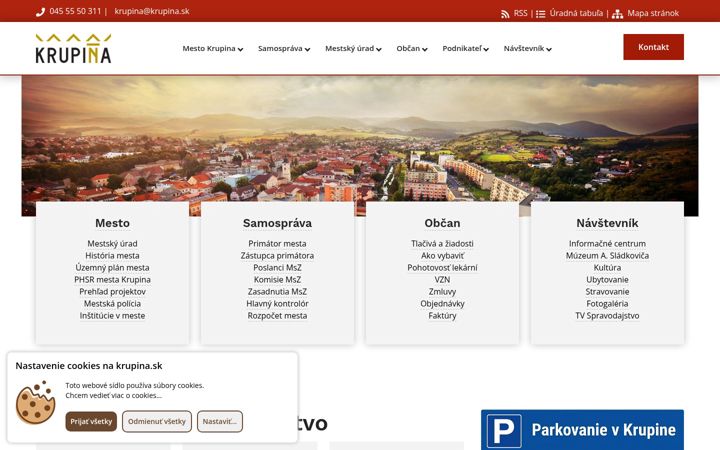This screenshot has width=720, height=450.
Task: Open the Samospráva navigation item
Action: 280,48
